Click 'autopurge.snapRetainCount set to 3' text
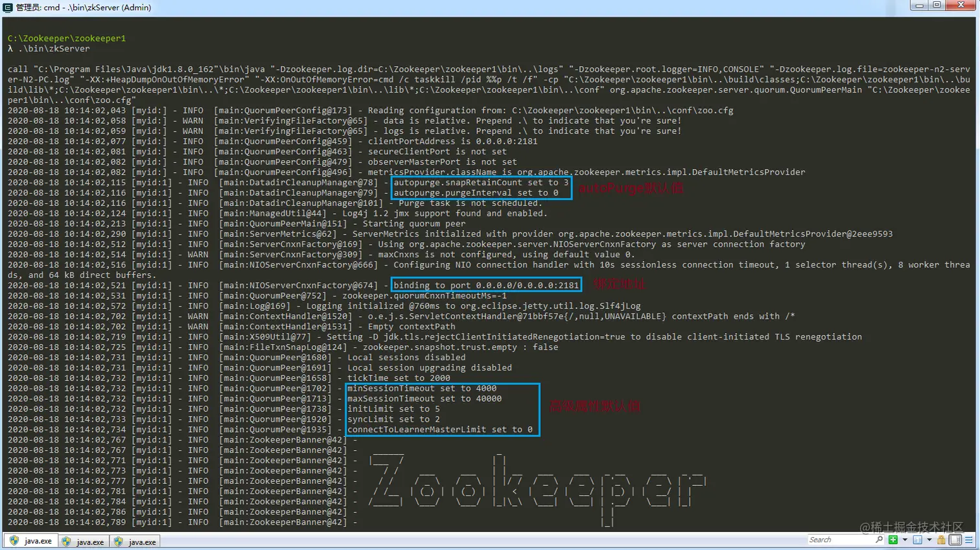Viewport: 980px width, 550px height. [x=482, y=183]
